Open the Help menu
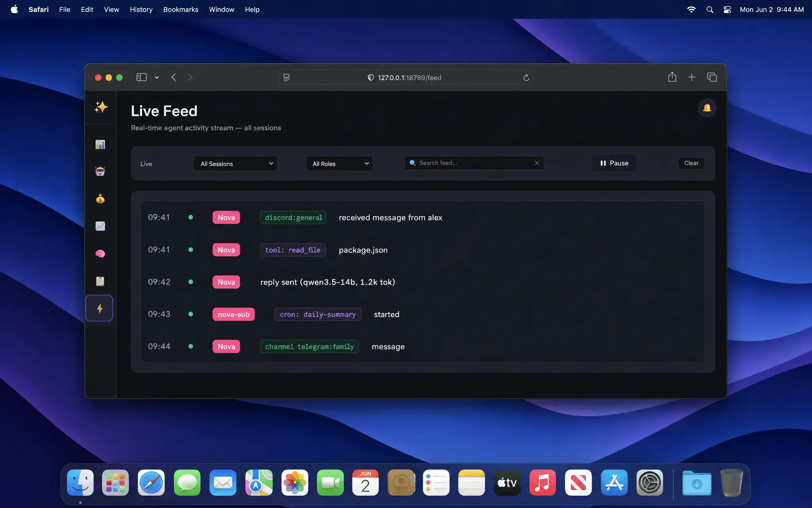This screenshot has width=812, height=508. click(252, 10)
